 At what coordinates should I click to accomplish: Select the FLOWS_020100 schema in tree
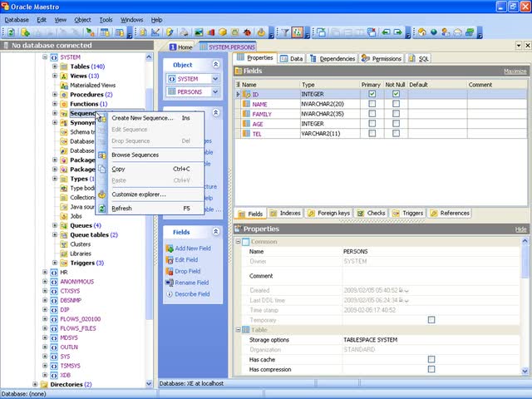pos(81,319)
